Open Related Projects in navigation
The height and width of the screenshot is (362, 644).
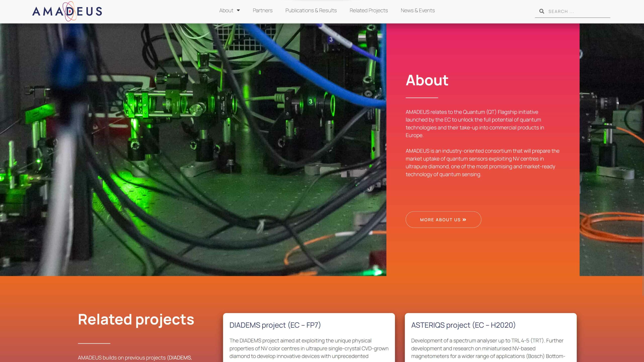pyautogui.click(x=369, y=11)
